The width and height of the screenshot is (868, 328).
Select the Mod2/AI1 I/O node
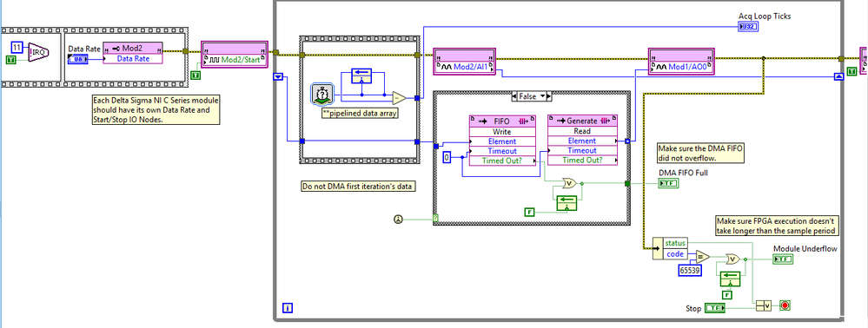(x=465, y=62)
